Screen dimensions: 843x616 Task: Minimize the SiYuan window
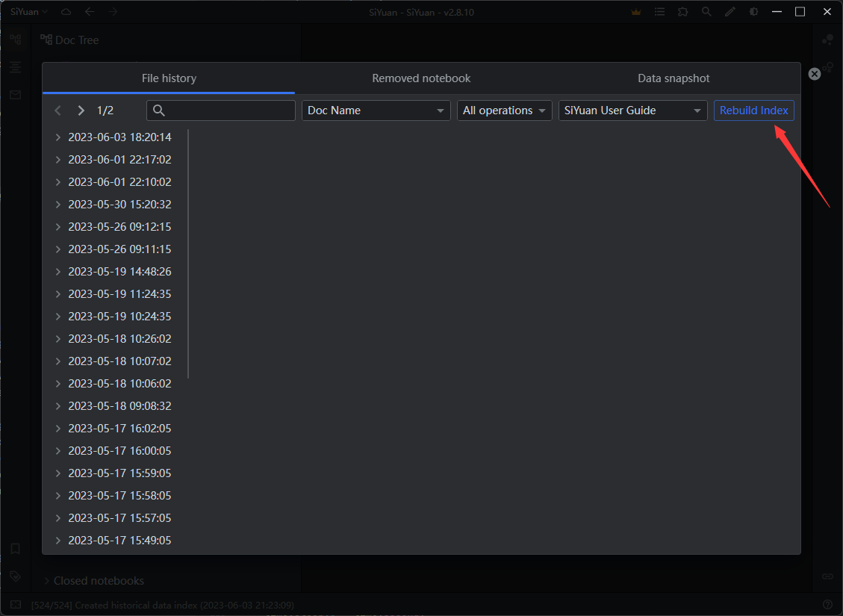point(777,12)
